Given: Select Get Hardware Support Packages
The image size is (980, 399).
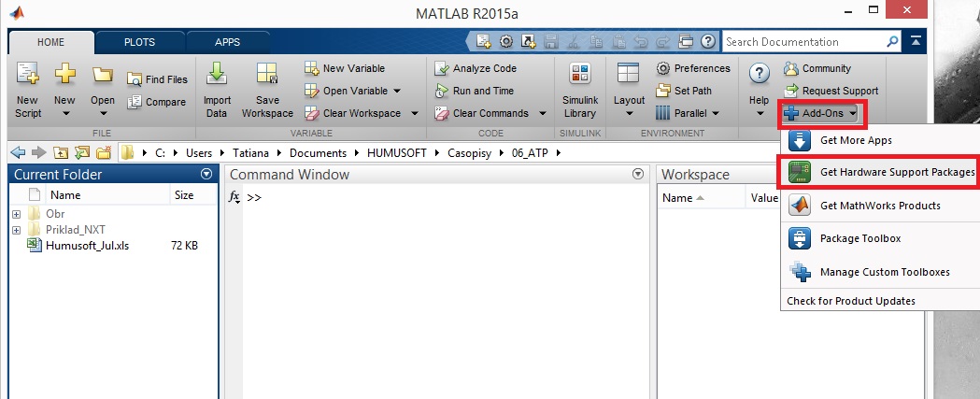Looking at the screenshot, I should (880, 172).
